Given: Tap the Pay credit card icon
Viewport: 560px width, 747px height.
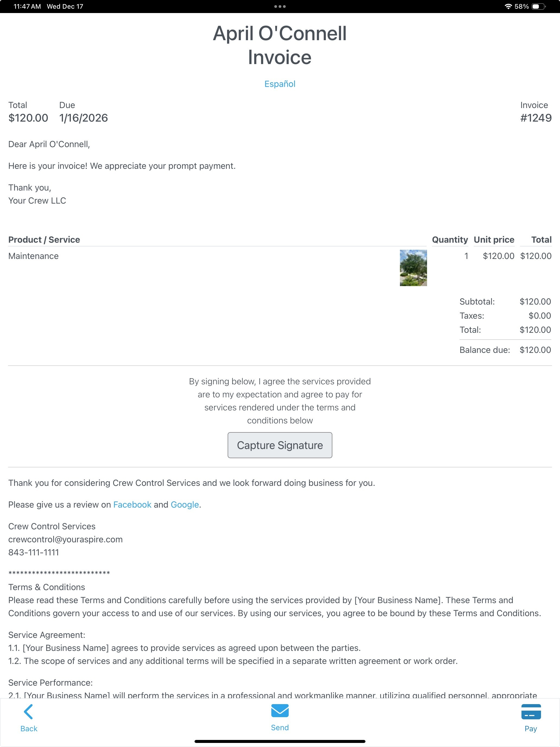Looking at the screenshot, I should point(531,711).
